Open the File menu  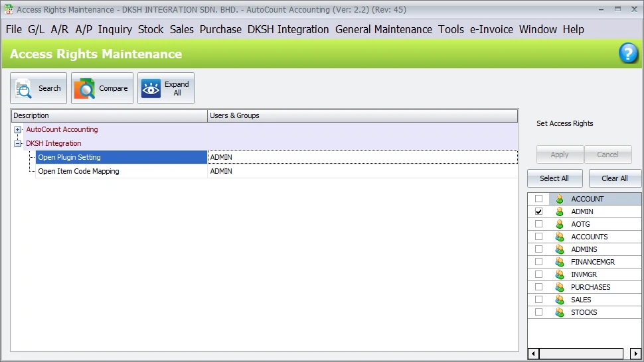[x=14, y=30]
